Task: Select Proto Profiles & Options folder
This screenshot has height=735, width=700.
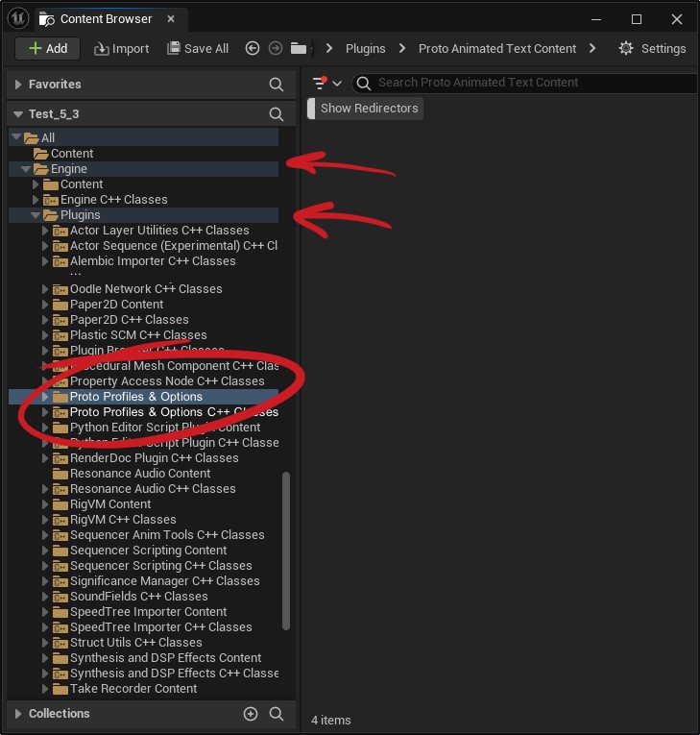Action: (135, 397)
